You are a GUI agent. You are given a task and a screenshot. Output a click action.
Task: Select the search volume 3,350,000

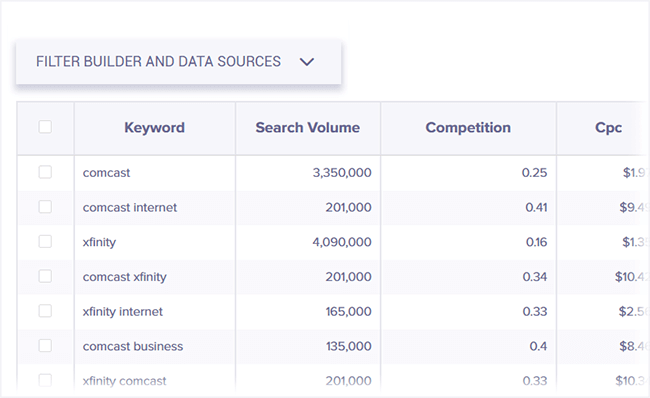(x=342, y=173)
